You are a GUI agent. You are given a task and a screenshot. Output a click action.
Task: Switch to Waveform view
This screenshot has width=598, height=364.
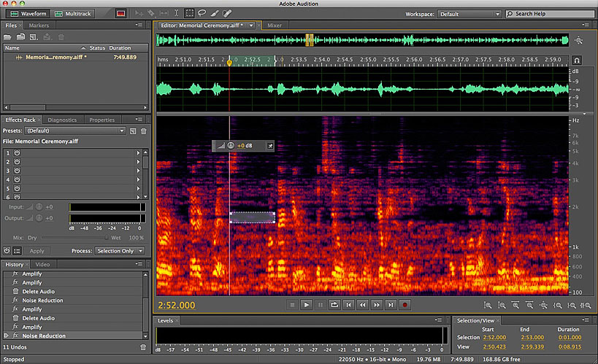click(28, 14)
